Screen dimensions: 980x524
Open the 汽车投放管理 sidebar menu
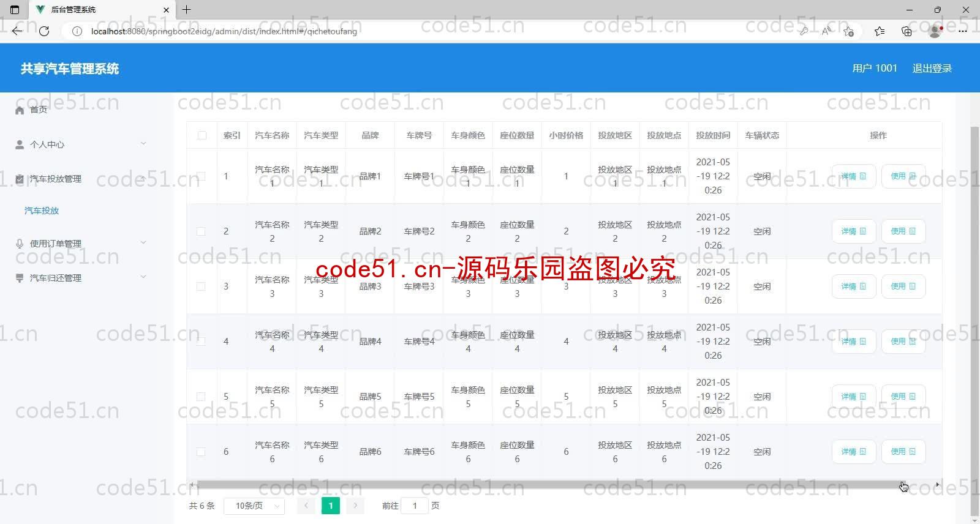tap(56, 179)
